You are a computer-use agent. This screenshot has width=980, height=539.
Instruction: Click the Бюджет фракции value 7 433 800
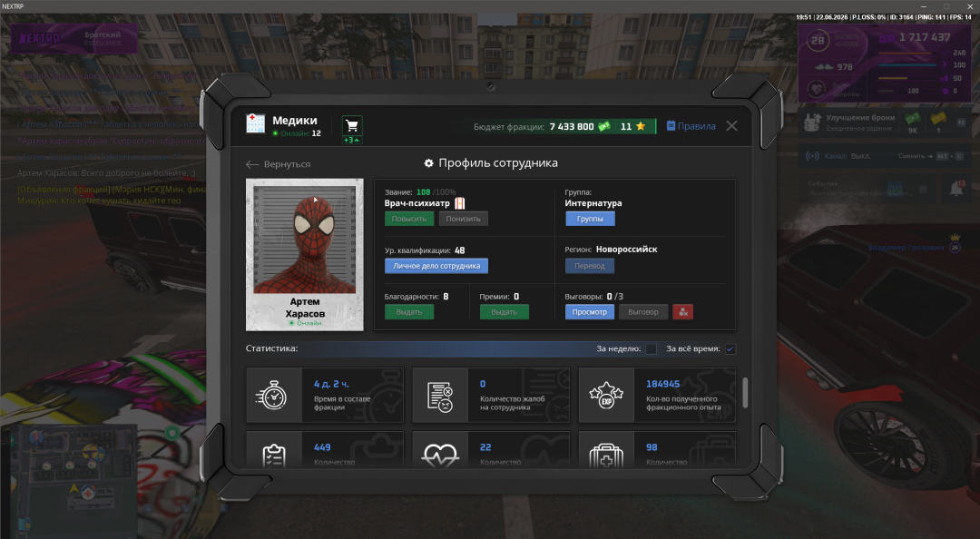point(572,126)
